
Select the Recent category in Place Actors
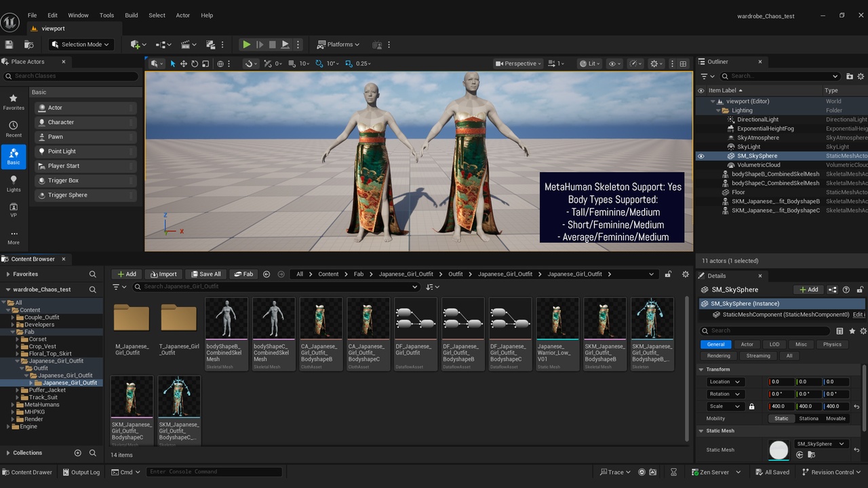tap(14, 129)
